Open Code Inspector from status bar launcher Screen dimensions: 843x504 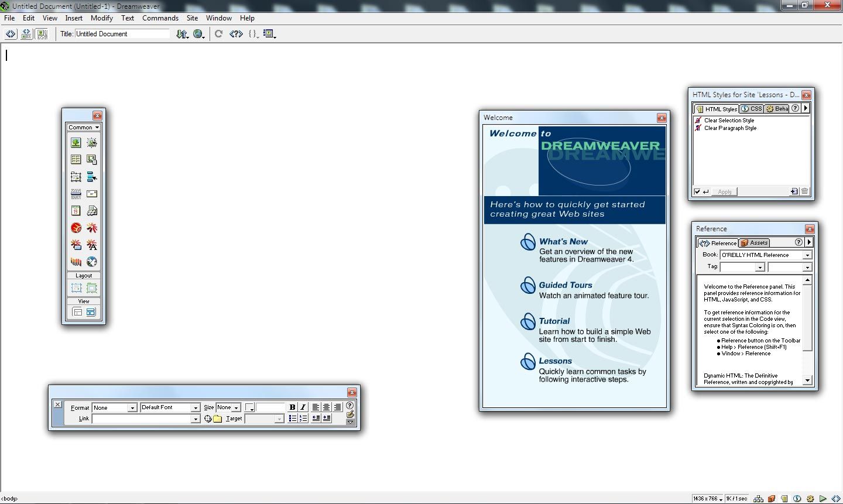click(835, 499)
